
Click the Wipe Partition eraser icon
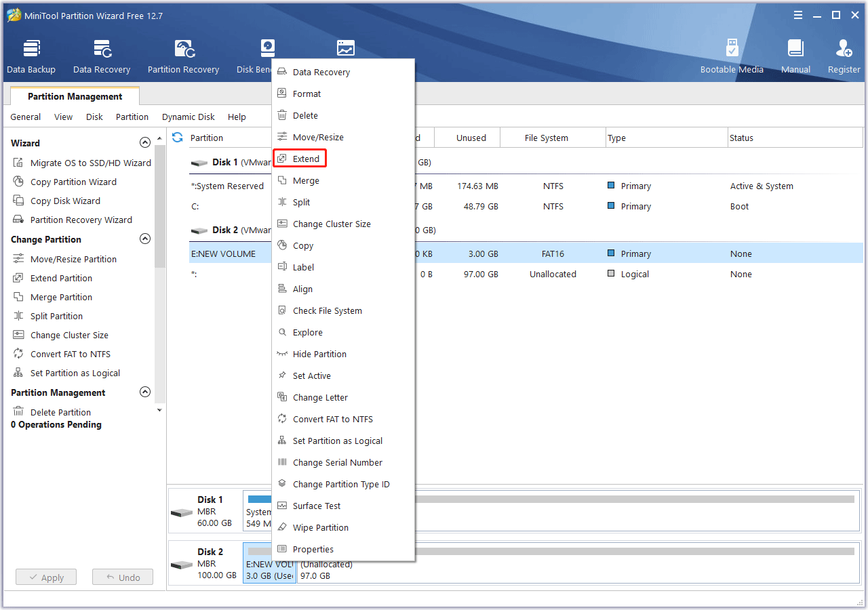[282, 527]
